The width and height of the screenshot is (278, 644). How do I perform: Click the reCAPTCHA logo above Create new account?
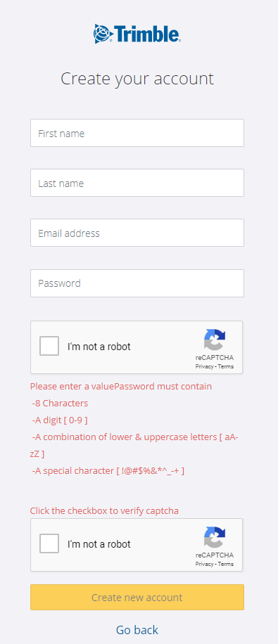[215, 537]
